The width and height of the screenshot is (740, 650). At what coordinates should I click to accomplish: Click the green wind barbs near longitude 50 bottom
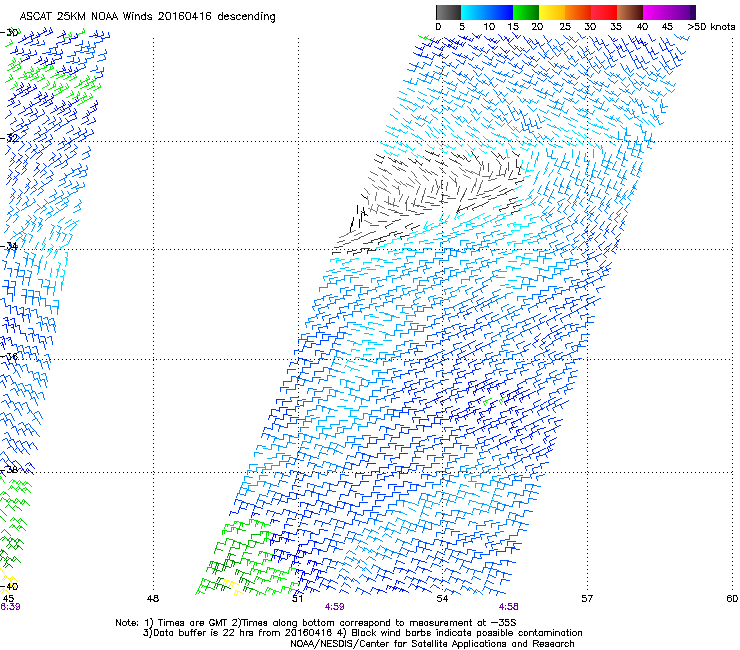coord(245,557)
